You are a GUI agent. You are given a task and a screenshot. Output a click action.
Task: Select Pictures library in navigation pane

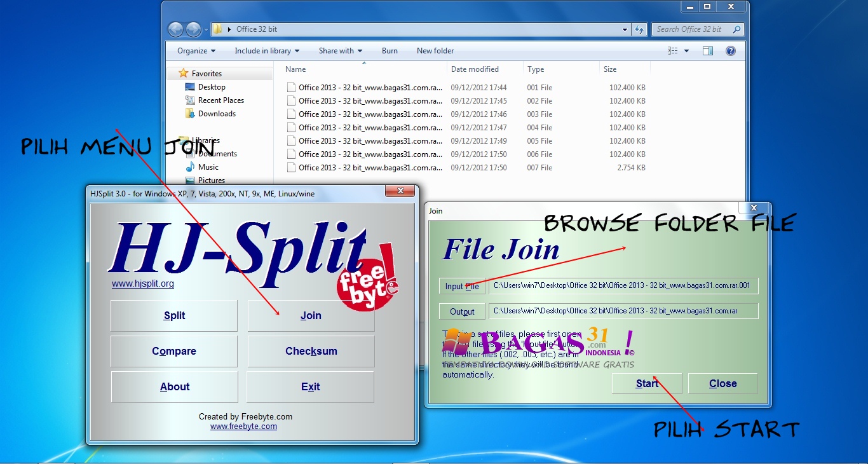click(212, 181)
